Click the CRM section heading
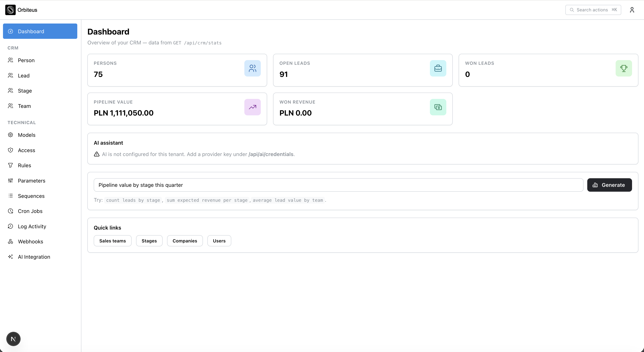Screen dimensions: 644x352 pos(13,48)
